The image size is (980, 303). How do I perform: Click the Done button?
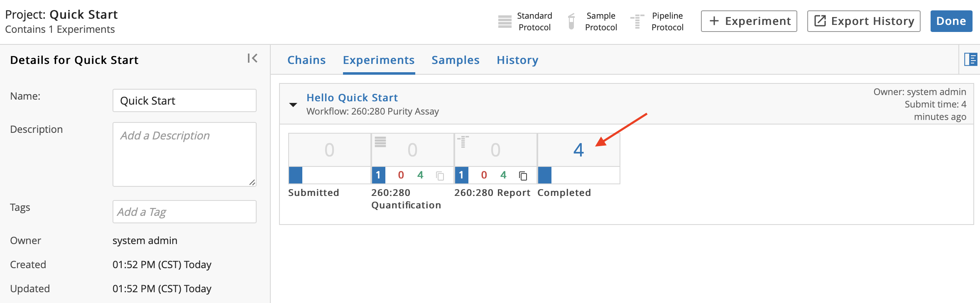coord(951,21)
